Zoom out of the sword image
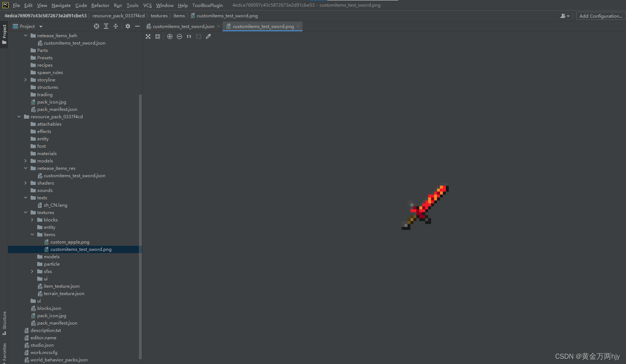 click(179, 36)
